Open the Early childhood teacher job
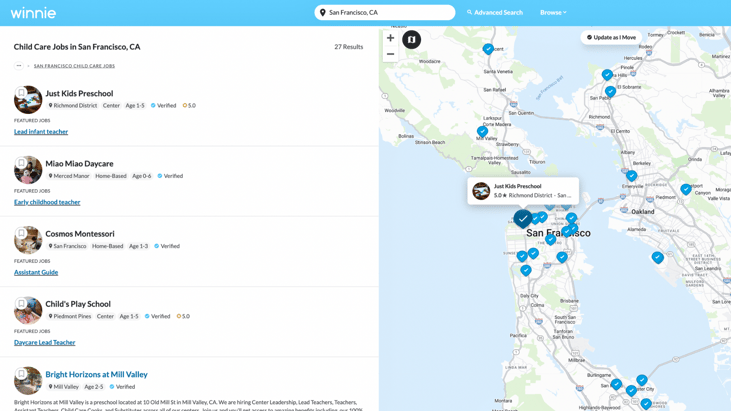Viewport: 731px width, 411px height. click(x=47, y=202)
